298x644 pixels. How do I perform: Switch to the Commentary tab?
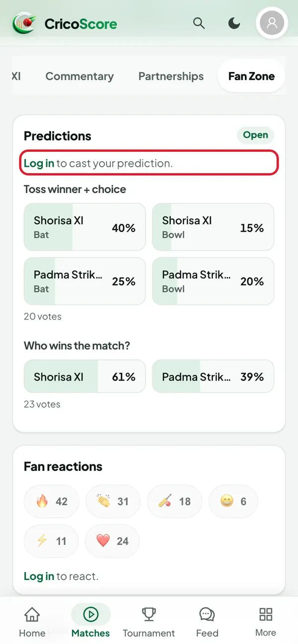tap(79, 76)
